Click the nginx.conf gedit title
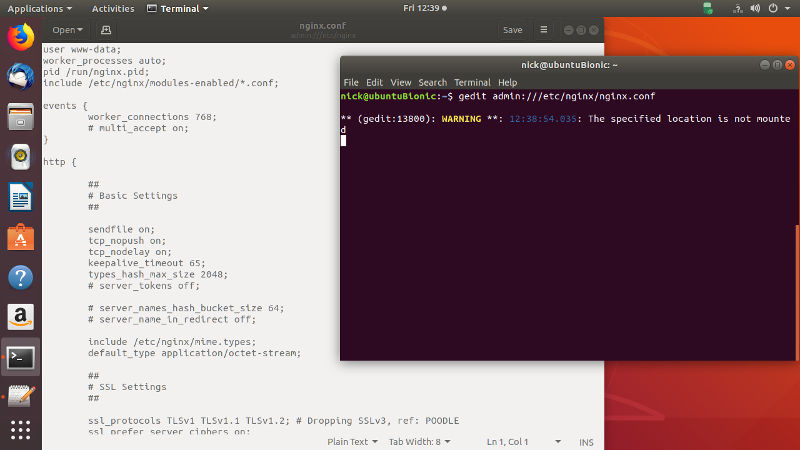Screen dimensions: 800x450 point(322,26)
